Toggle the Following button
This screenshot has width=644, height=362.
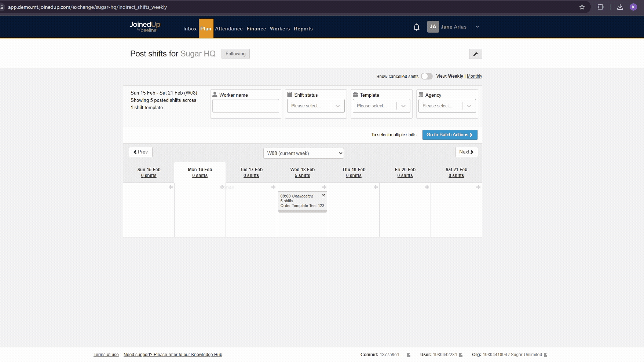coord(235,54)
